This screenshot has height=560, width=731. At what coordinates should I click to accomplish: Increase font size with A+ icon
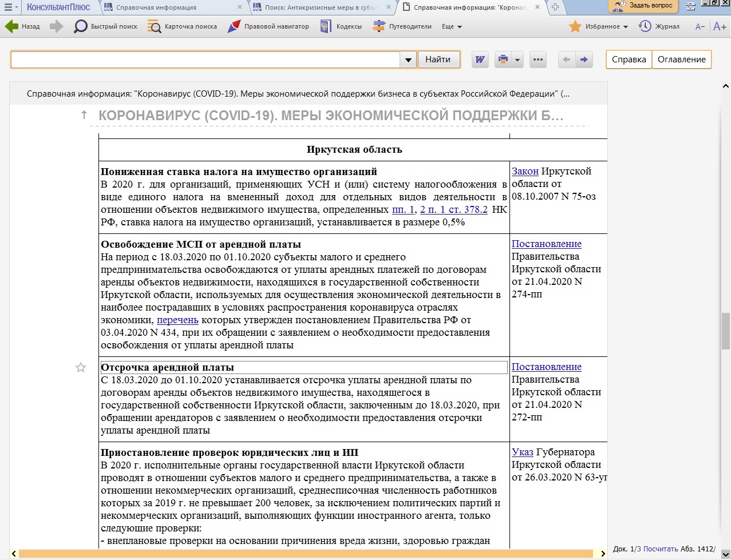pyautogui.click(x=720, y=26)
